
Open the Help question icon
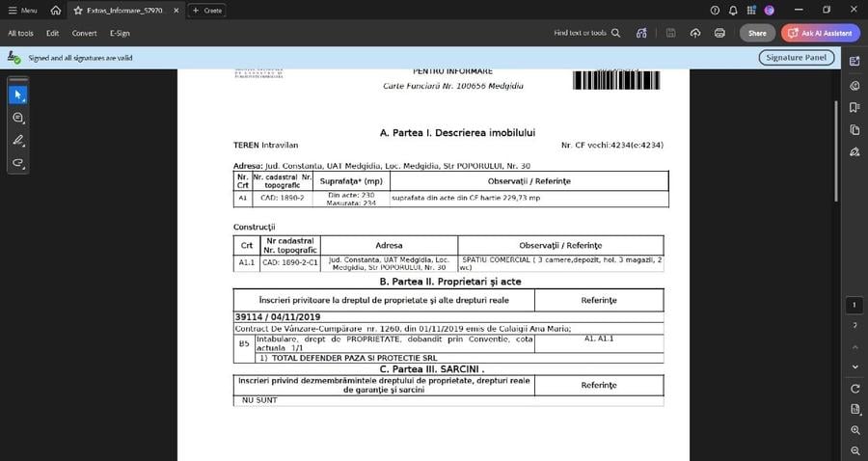click(x=715, y=11)
